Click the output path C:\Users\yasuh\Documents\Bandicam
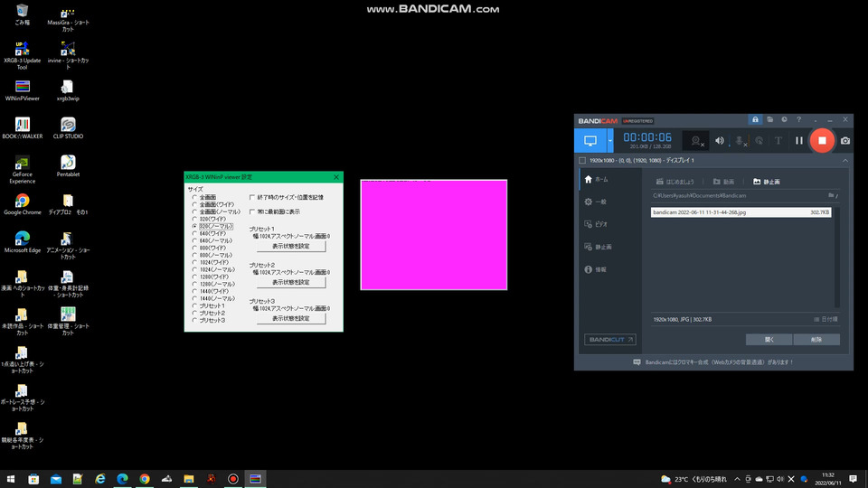868x488 pixels. click(x=699, y=195)
